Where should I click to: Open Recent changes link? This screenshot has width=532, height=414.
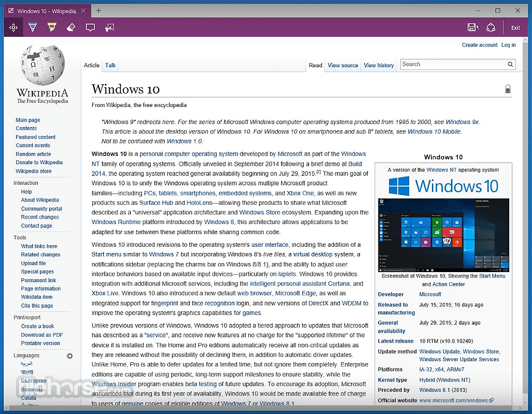click(40, 217)
